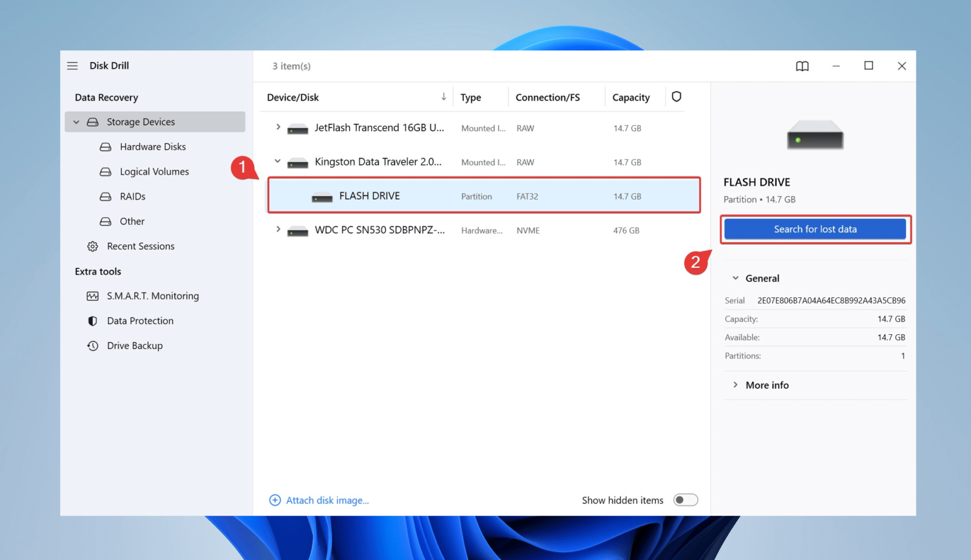
Task: Click the shield protection column header icon
Action: [x=677, y=96]
